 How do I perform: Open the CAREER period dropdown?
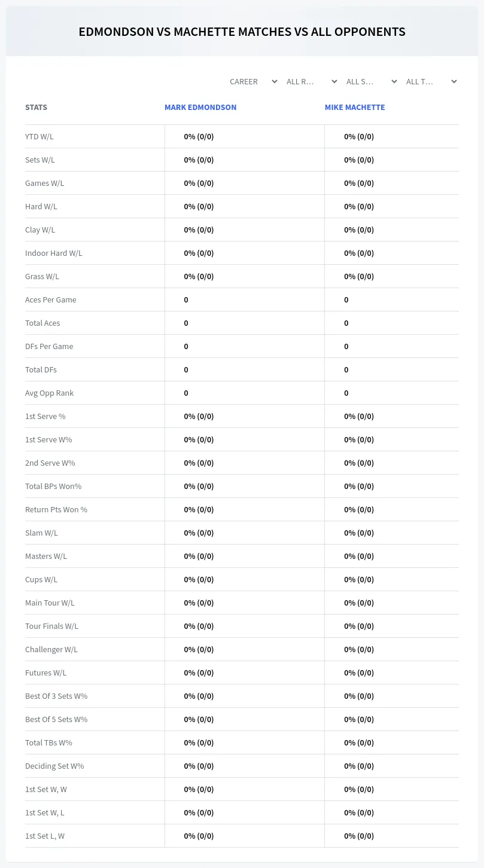[254, 81]
